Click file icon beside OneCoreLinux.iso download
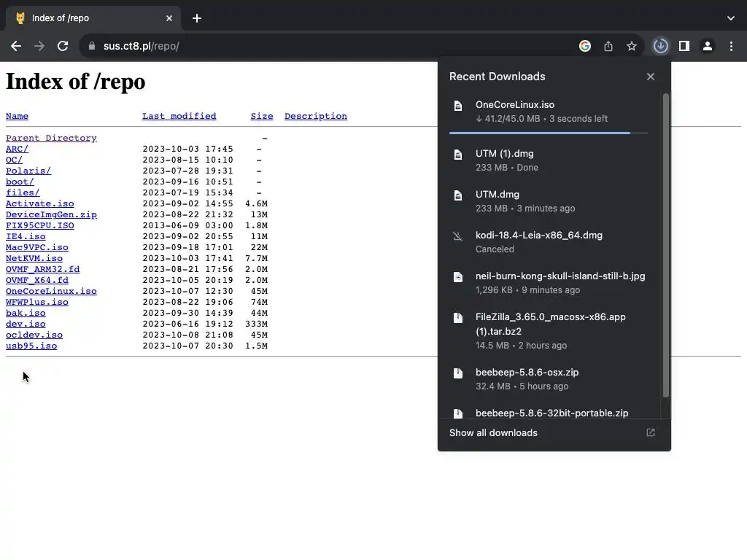The image size is (747, 560). (458, 106)
